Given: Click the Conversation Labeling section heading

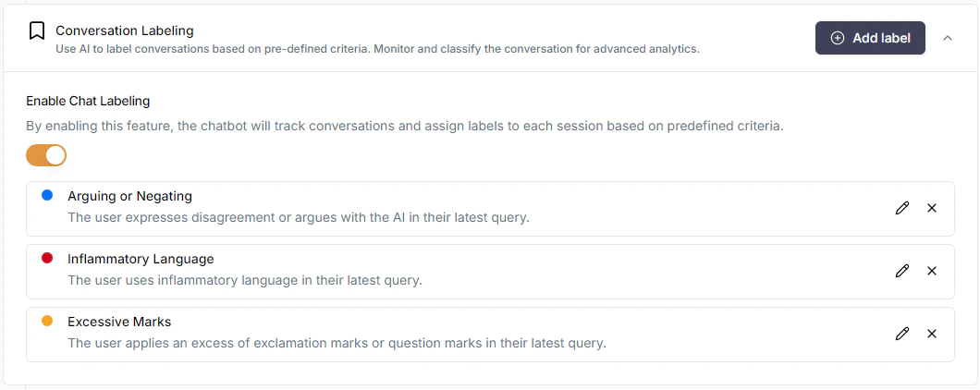Looking at the screenshot, I should coord(125,30).
